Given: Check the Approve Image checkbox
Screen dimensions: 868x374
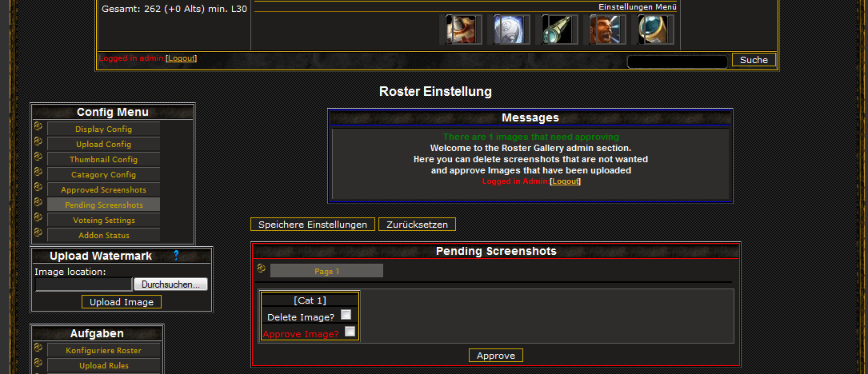Looking at the screenshot, I should [350, 332].
